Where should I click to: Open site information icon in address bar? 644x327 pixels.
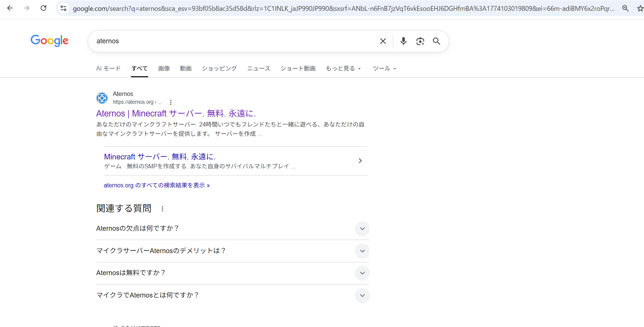click(63, 8)
